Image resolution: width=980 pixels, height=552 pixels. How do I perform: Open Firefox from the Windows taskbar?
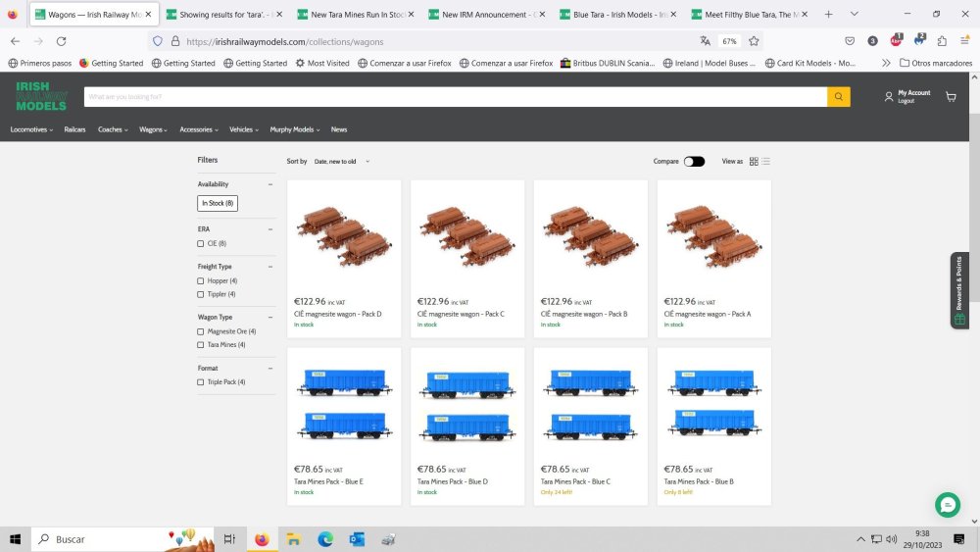[261, 539]
